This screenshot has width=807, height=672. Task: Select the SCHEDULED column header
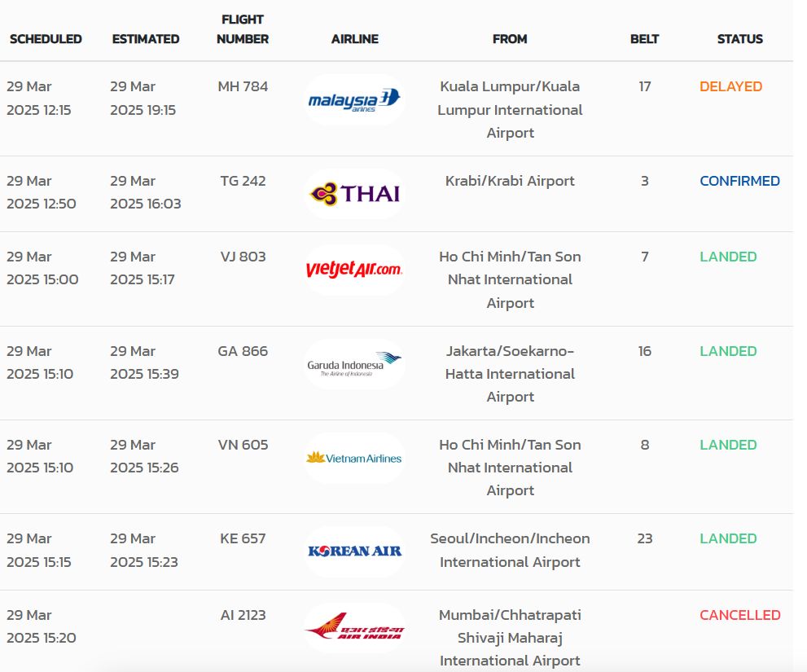(46, 39)
